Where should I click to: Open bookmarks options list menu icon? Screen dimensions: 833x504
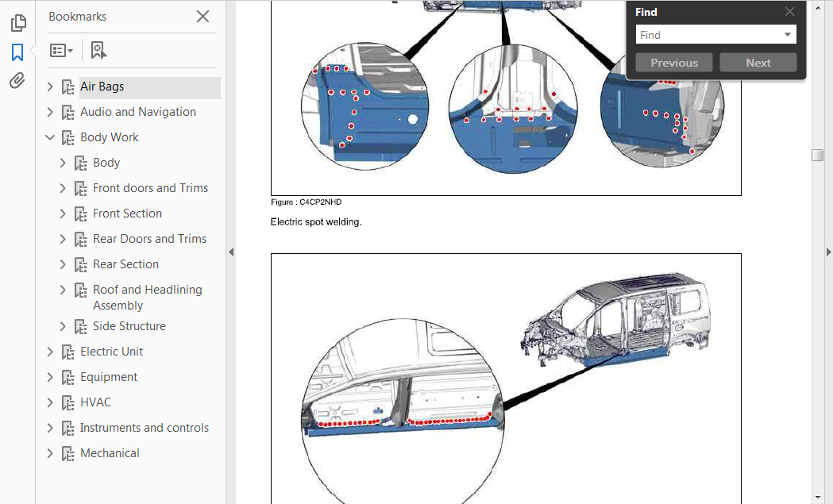pyautogui.click(x=61, y=51)
